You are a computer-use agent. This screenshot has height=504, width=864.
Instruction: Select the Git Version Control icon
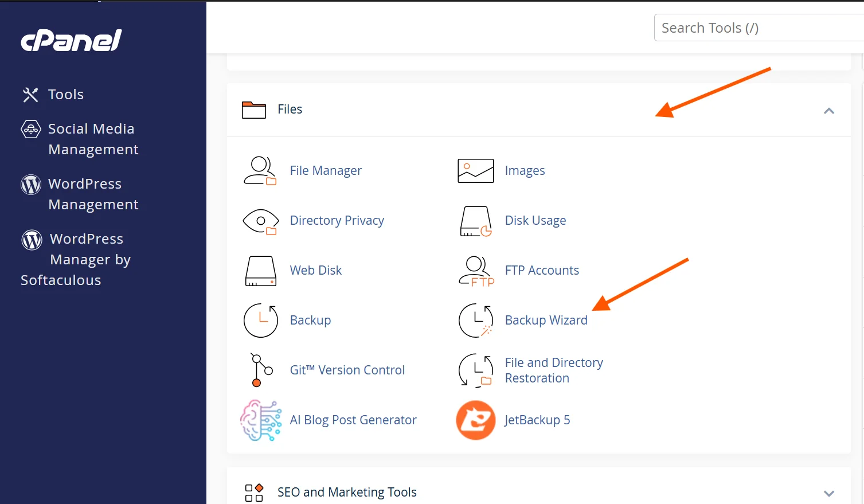coord(260,370)
